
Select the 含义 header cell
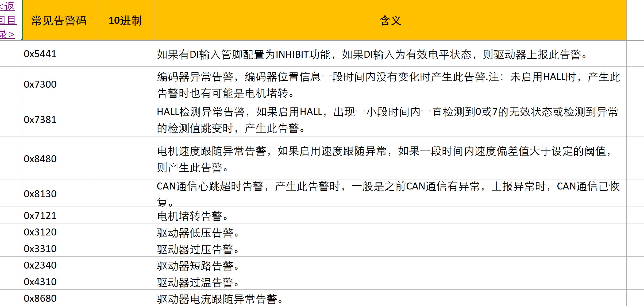[x=390, y=21]
